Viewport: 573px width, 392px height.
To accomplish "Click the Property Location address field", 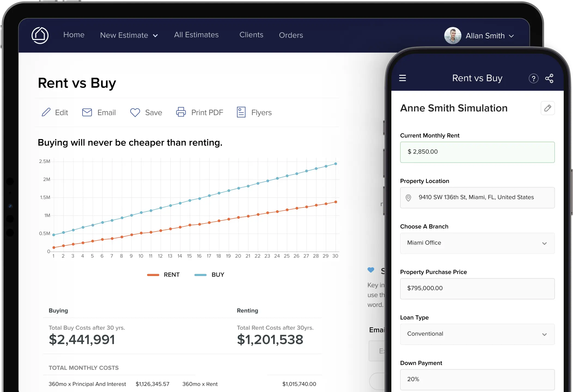I will point(477,198).
